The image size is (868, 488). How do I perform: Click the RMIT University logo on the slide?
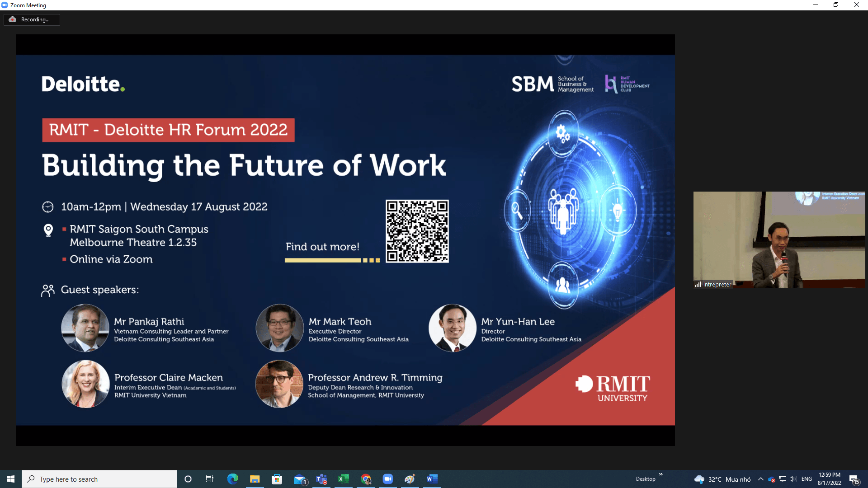[613, 389]
